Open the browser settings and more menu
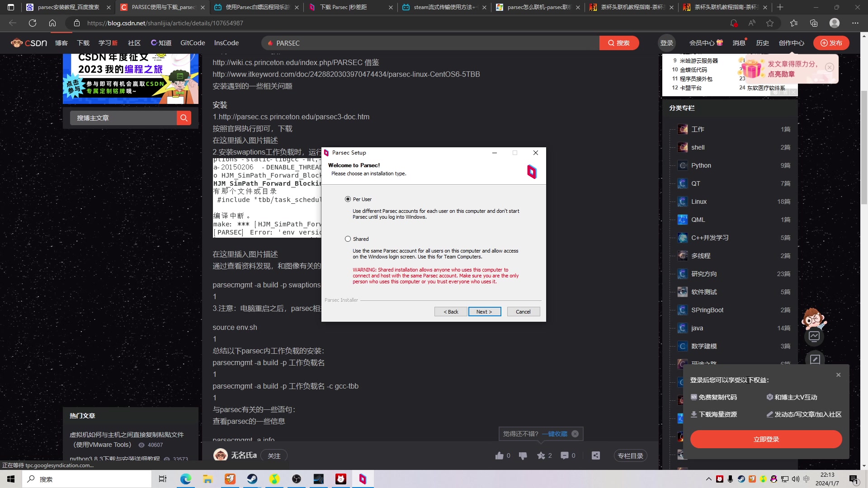 855,23
